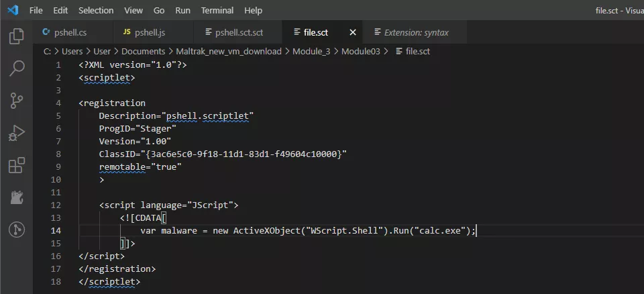Image resolution: width=644 pixels, height=294 pixels.
Task: Click the XML version declaration text
Action: (133, 65)
